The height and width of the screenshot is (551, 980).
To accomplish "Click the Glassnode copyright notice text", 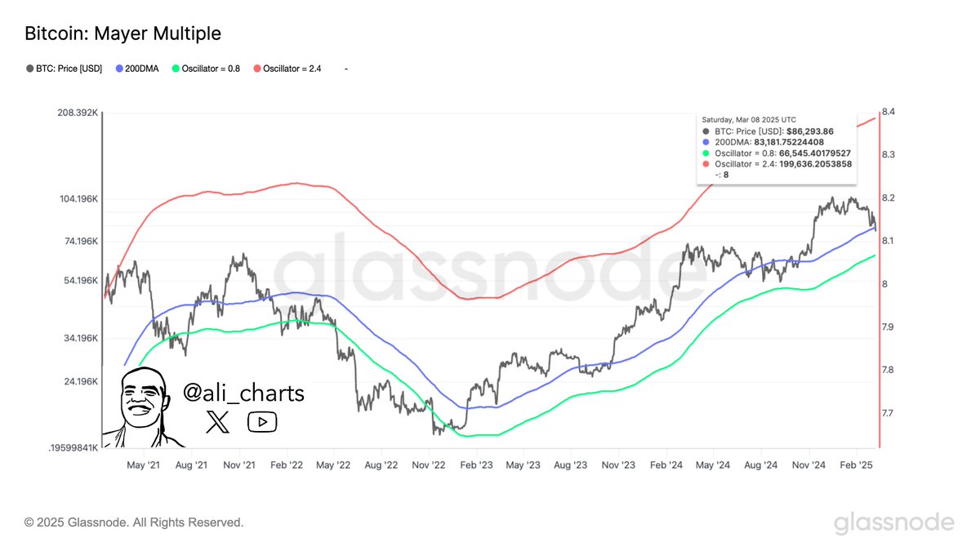I will coord(134,522).
